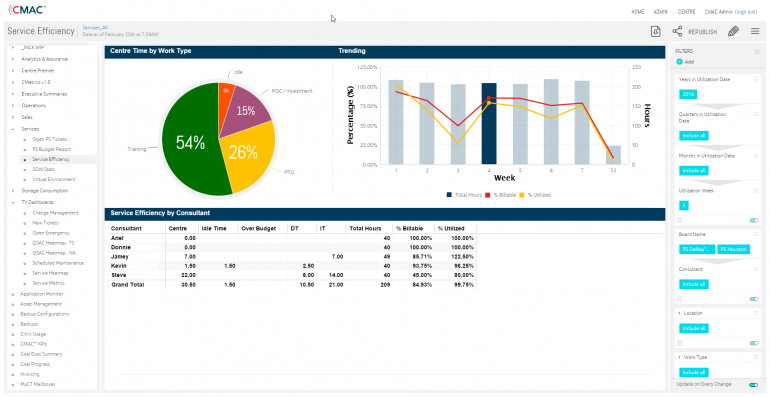Open menu for Utilization Week filter

[x=757, y=190]
